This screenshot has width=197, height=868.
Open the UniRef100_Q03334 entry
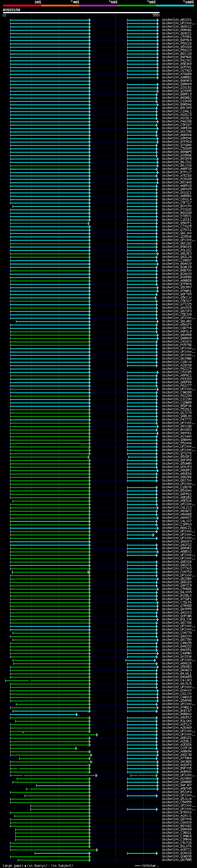click(176, 657)
